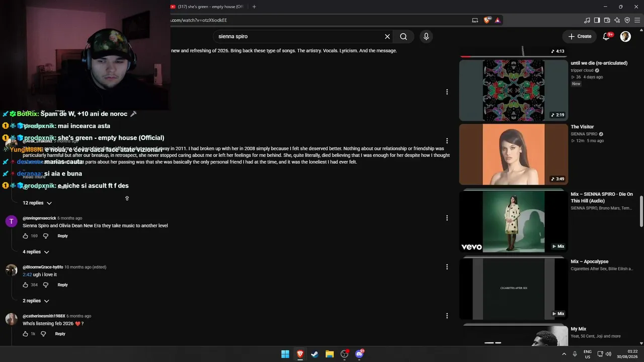Open the Windows Start menu
Image resolution: width=644 pixels, height=362 pixels.
pyautogui.click(x=285, y=354)
